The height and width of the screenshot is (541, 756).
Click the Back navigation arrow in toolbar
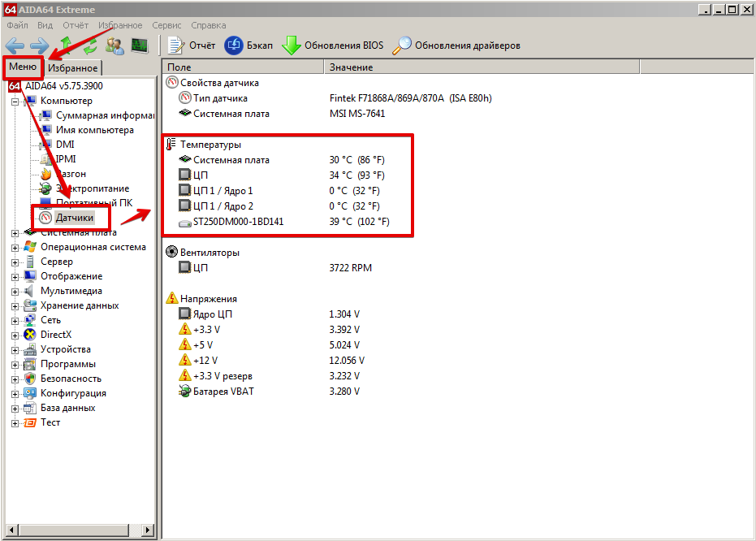click(x=15, y=45)
